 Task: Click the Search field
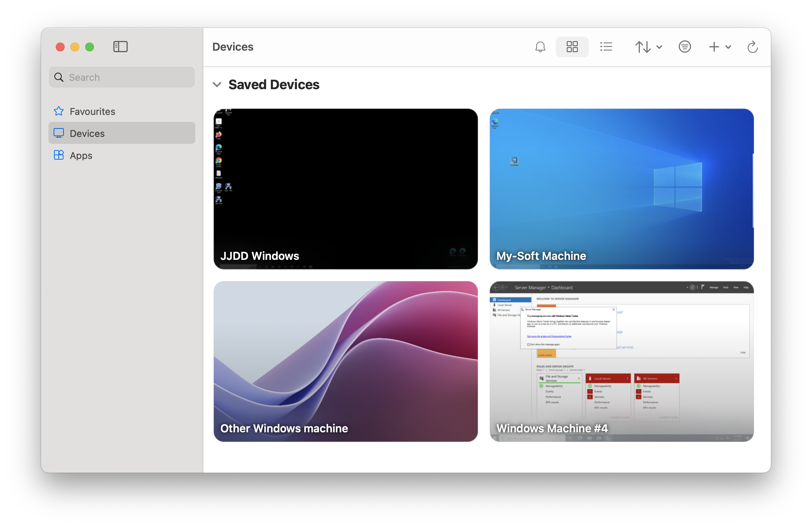coord(127,77)
